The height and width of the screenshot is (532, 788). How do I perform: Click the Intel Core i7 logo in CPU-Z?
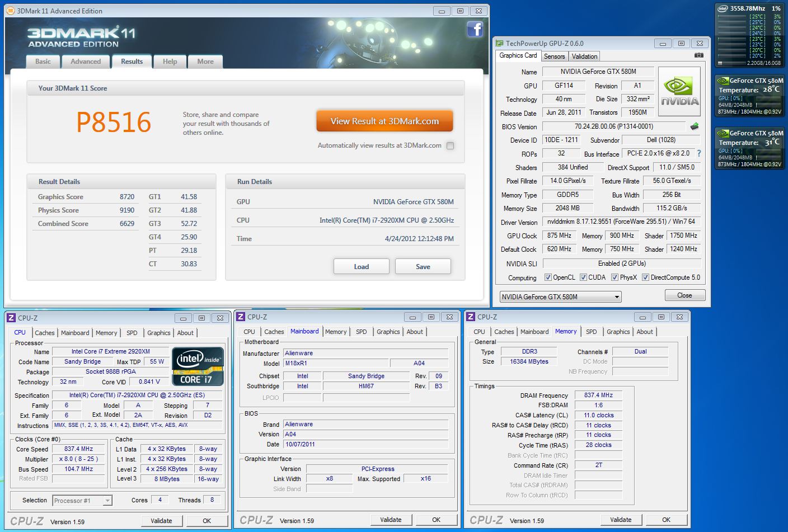198,366
